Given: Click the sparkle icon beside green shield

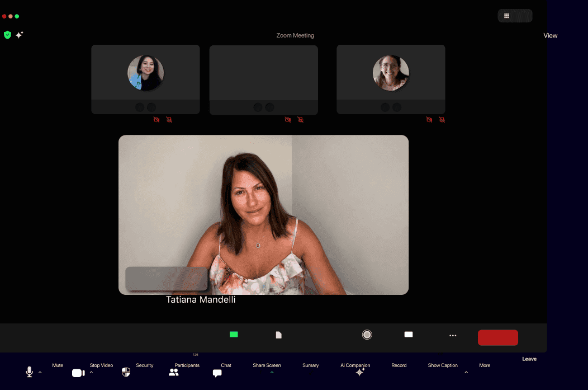Looking at the screenshot, I should tap(20, 35).
